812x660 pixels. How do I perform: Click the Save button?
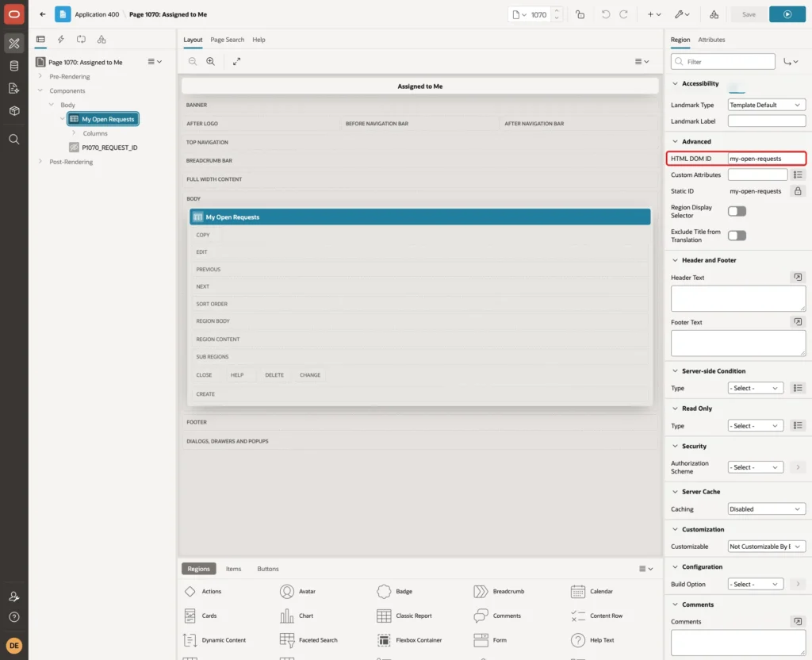[x=749, y=14]
